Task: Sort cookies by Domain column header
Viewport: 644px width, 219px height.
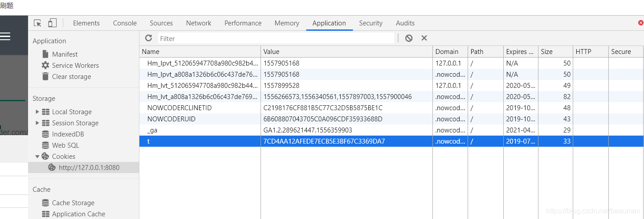Action: [450, 52]
